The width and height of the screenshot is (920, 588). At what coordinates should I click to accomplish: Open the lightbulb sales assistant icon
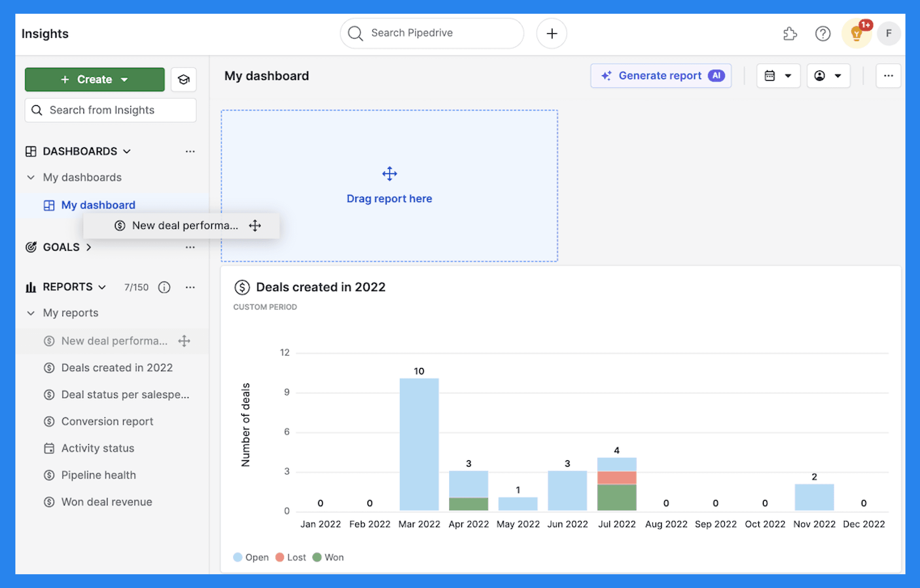click(x=856, y=34)
